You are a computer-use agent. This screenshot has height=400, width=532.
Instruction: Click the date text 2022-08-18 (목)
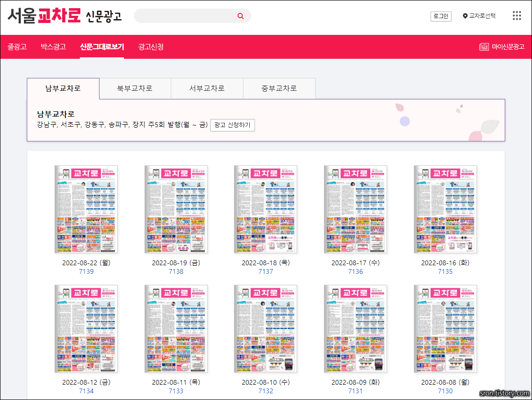coord(266,263)
